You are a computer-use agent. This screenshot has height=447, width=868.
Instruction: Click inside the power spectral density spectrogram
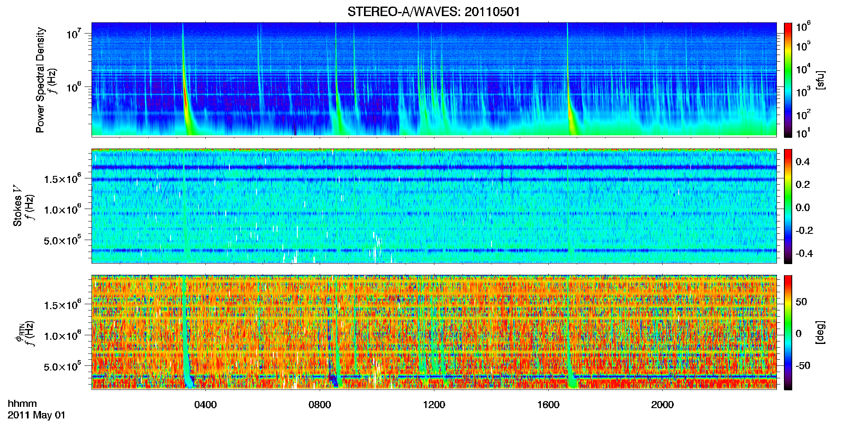[434, 79]
